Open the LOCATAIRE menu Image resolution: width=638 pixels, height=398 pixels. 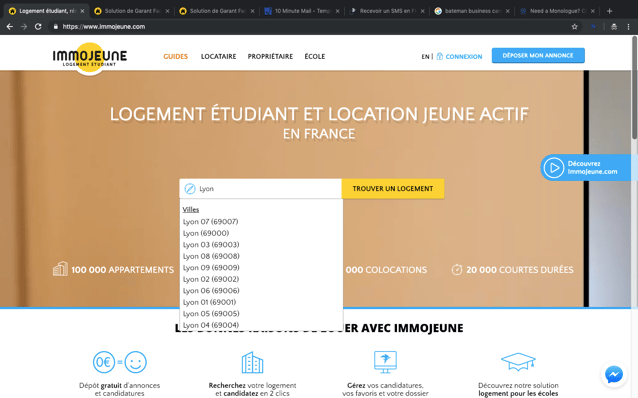coord(218,57)
